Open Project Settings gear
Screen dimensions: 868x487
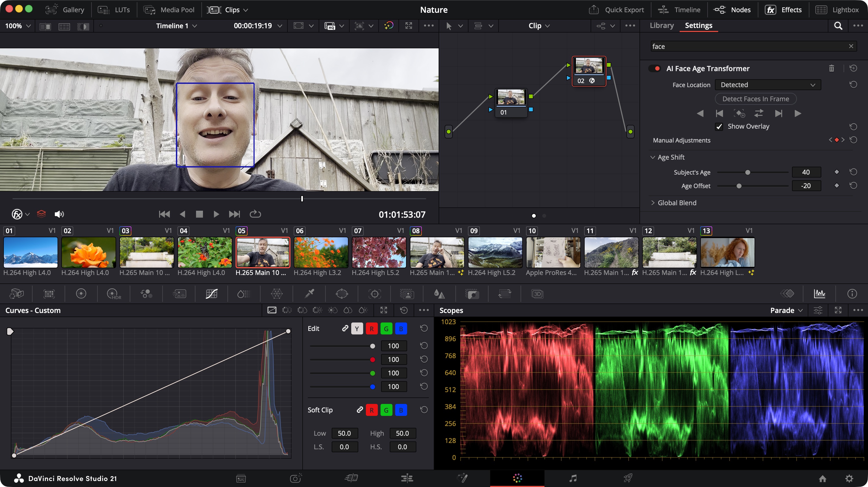(849, 478)
